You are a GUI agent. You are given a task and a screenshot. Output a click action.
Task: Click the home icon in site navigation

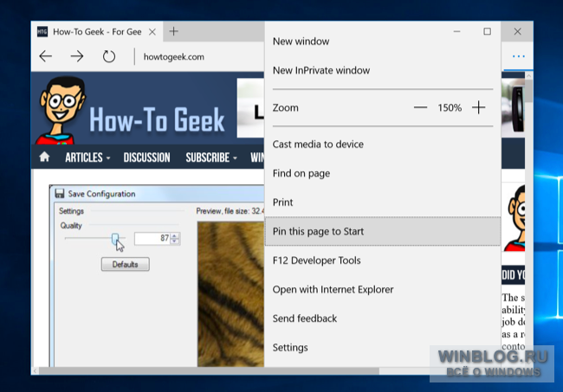[44, 157]
